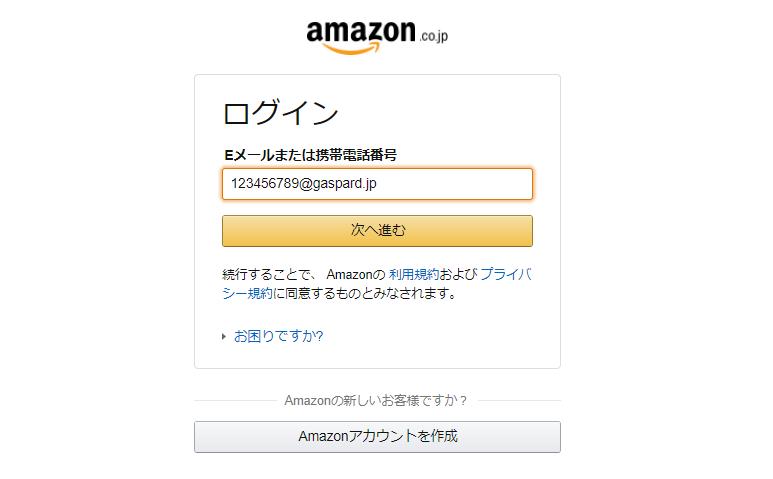773x479 pixels.
Task: Open the プライバ privacy link on first line
Action: tap(506, 274)
